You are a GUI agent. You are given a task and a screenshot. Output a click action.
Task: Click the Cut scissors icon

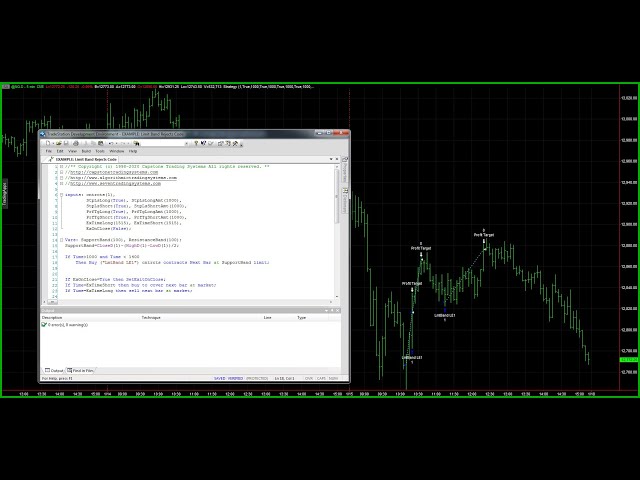click(x=86, y=143)
